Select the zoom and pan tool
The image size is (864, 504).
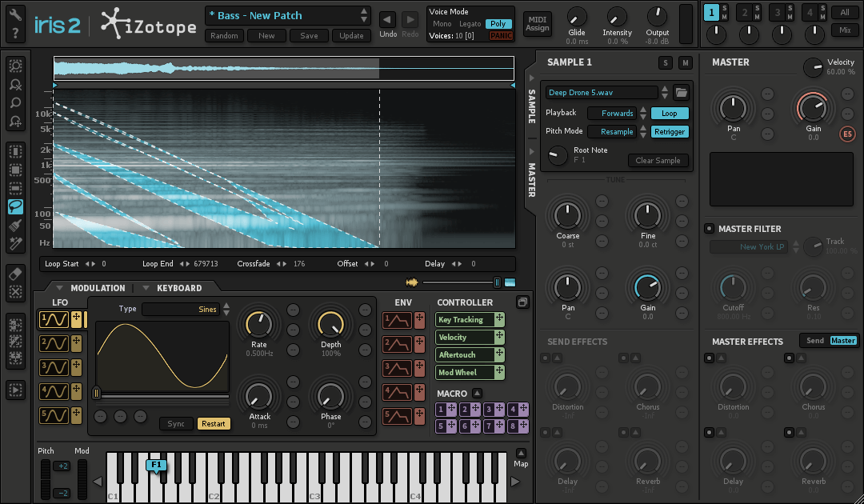click(15, 121)
